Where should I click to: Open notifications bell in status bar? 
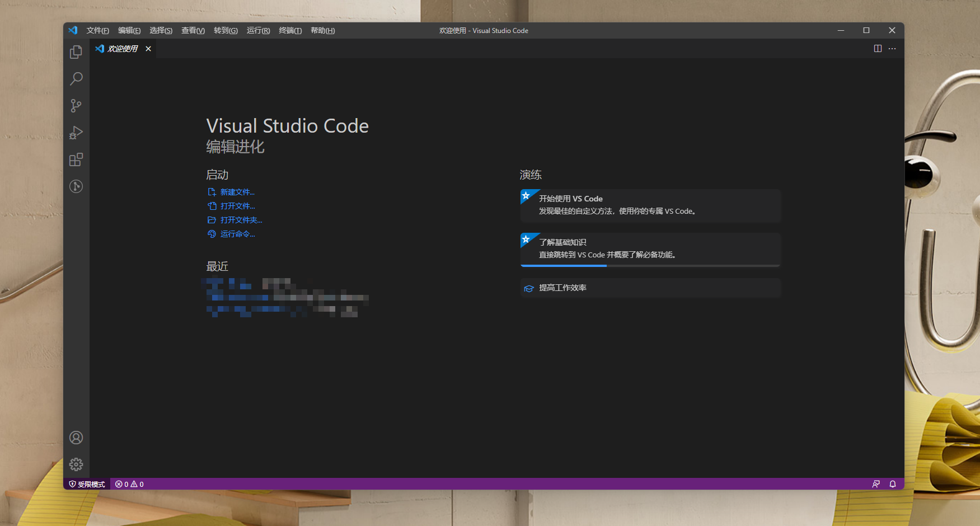point(893,484)
